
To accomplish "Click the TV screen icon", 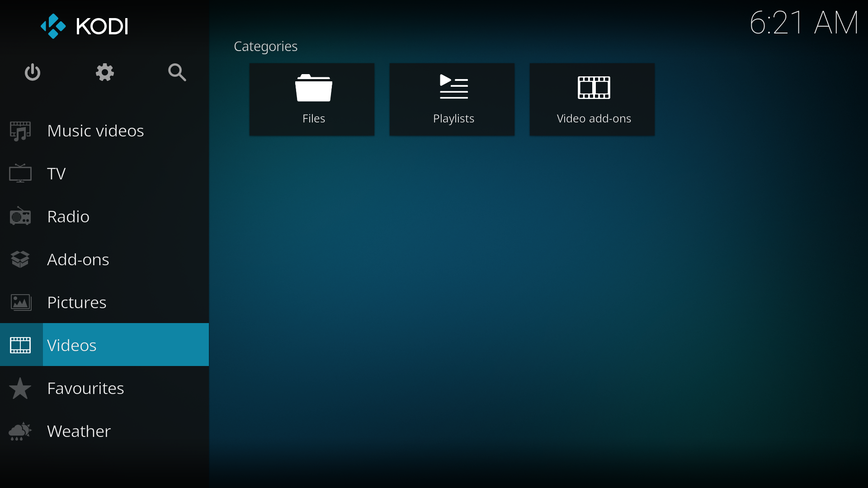I will [20, 174].
